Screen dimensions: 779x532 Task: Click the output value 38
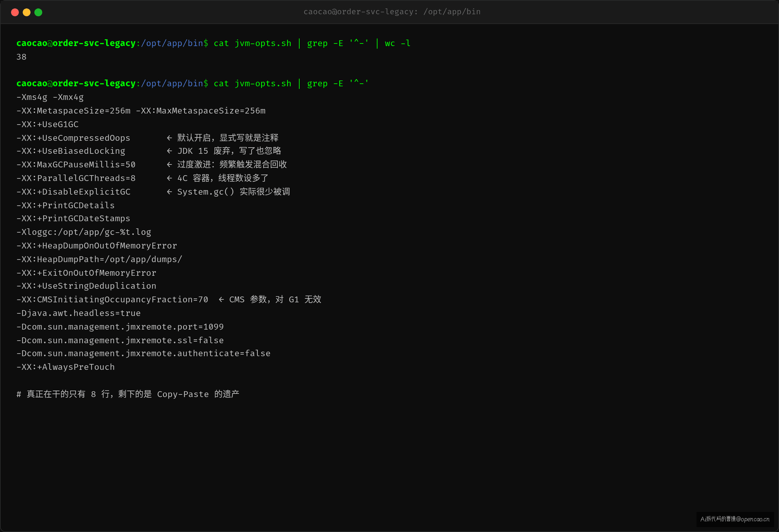[x=21, y=57]
